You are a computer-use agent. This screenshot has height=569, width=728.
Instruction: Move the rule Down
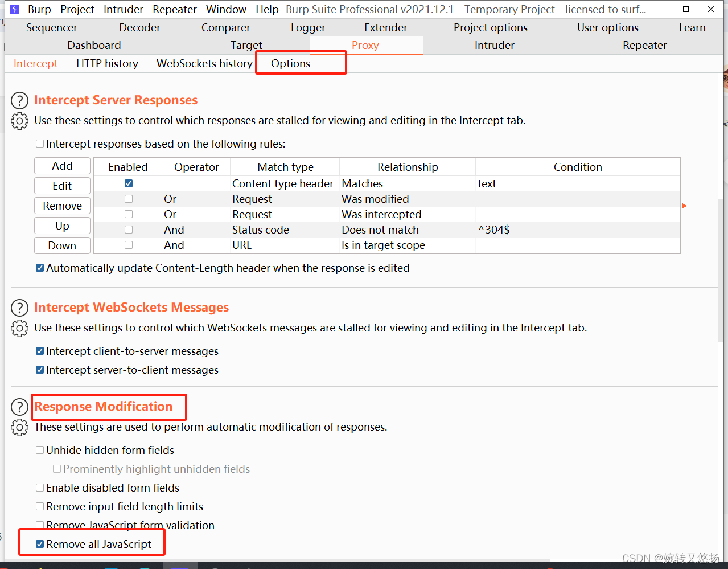pyautogui.click(x=63, y=245)
